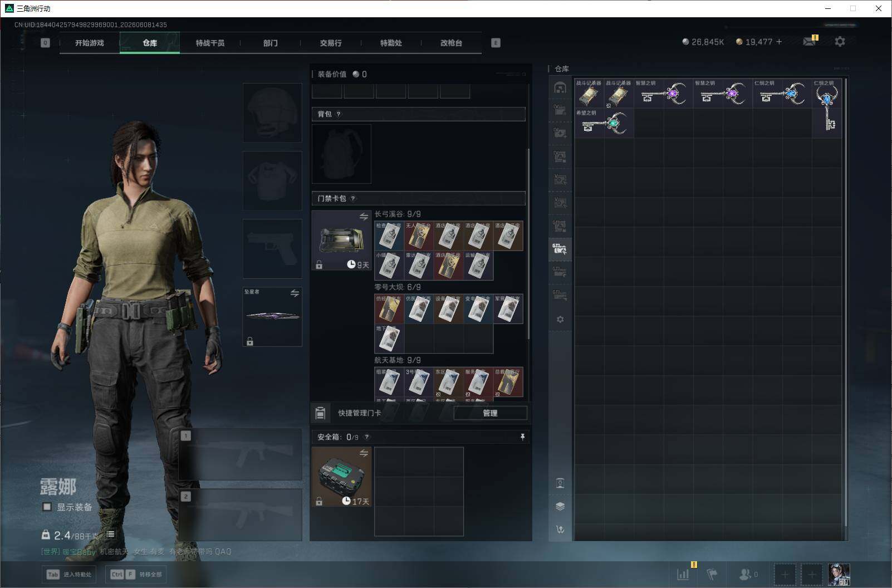Screen dimensions: 892x588
Task: Open game settings gear in top bar
Action: (840, 42)
